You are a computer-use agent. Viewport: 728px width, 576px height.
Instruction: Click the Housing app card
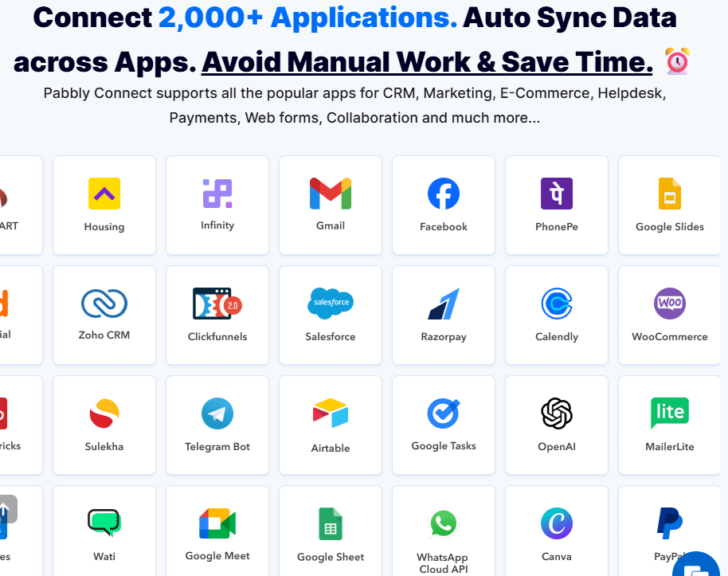point(104,205)
